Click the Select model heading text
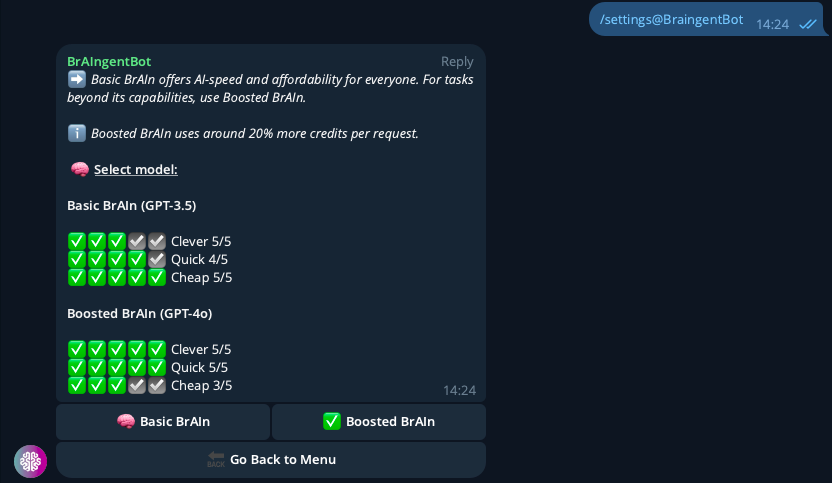This screenshot has height=483, width=832. pos(135,169)
